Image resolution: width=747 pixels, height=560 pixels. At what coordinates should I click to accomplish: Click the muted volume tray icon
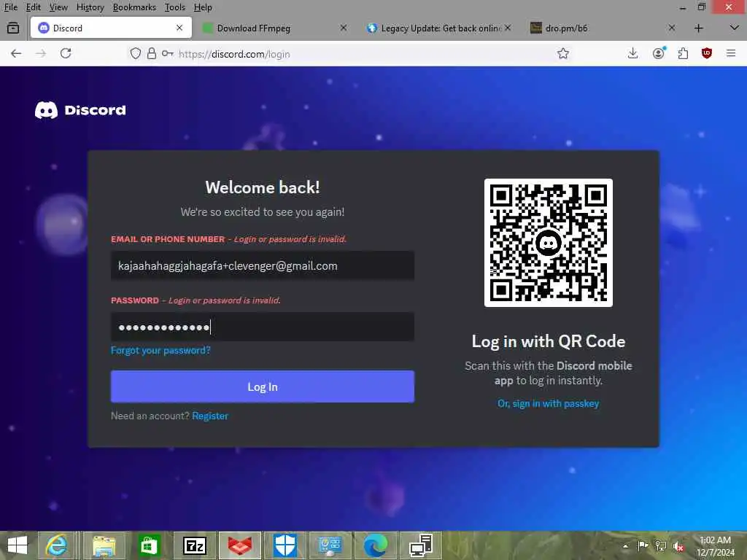[679, 546]
